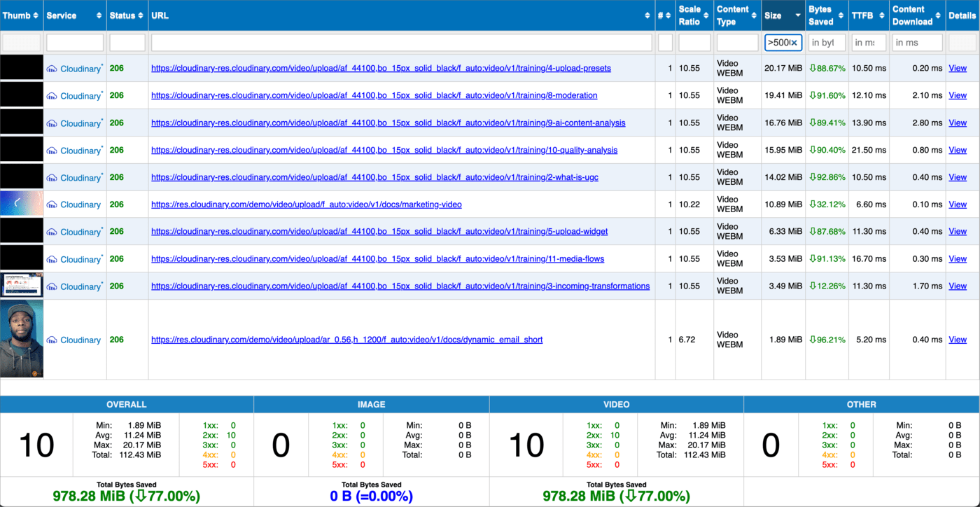Open the 4-upload-presets video URL
Image resolution: width=980 pixels, height=507 pixels.
(x=381, y=69)
